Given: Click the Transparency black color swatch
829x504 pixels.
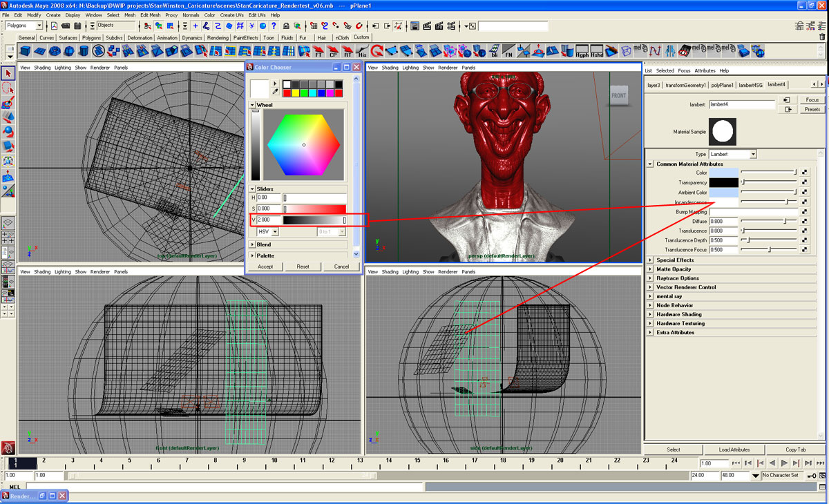Looking at the screenshot, I should pyautogui.click(x=724, y=182).
